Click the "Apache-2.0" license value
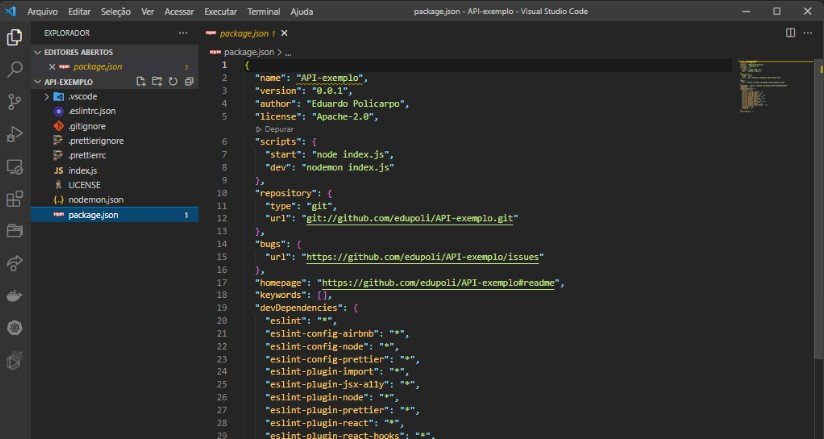This screenshot has width=824, height=439. coord(345,117)
